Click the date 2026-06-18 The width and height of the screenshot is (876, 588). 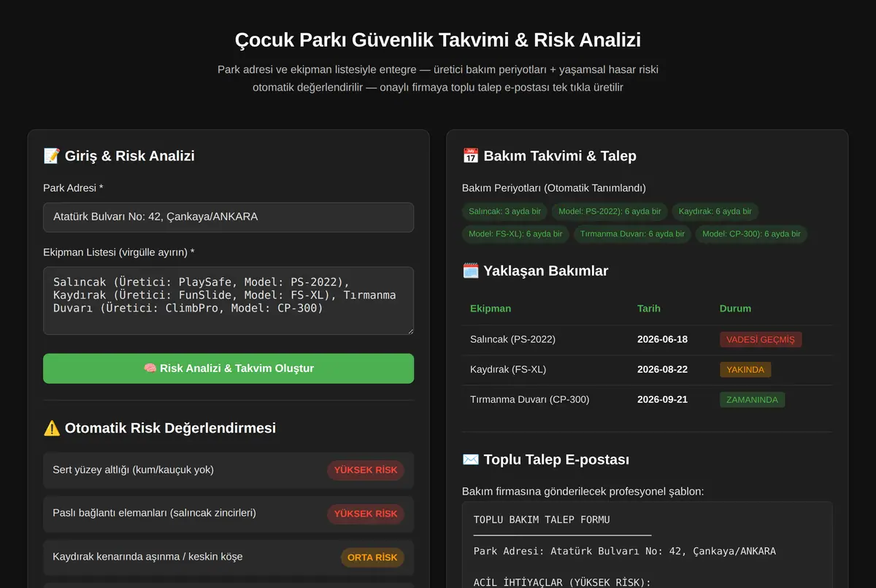pyautogui.click(x=662, y=339)
